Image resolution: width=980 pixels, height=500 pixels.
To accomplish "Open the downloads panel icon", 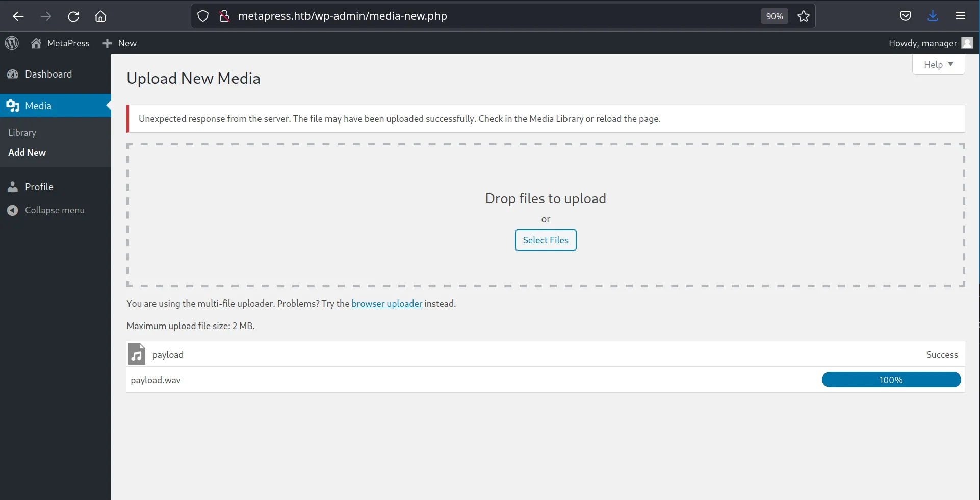I will coord(933,16).
